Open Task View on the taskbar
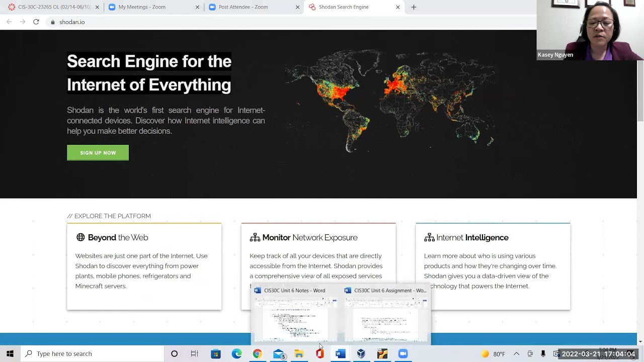Screen dimensions: 644x362 point(194,353)
